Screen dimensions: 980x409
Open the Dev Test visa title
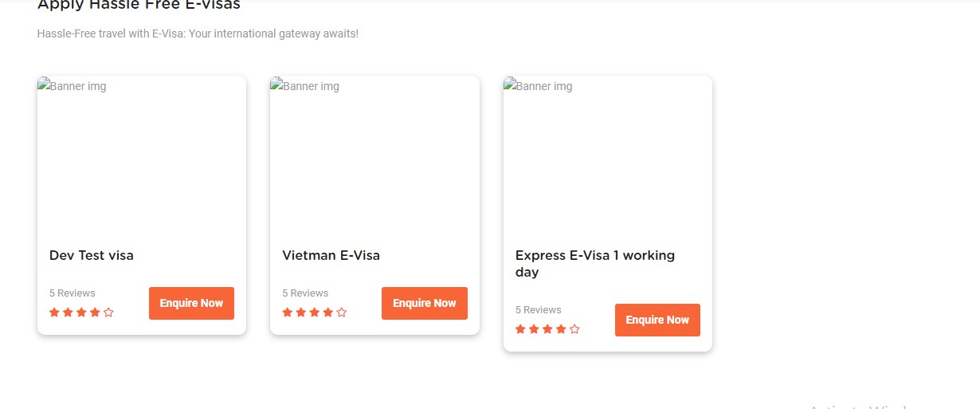click(x=92, y=256)
